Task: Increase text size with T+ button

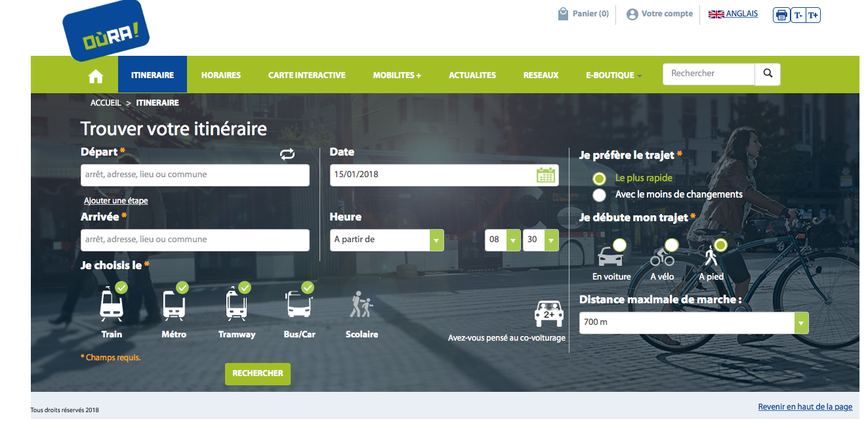Action: coord(813,15)
